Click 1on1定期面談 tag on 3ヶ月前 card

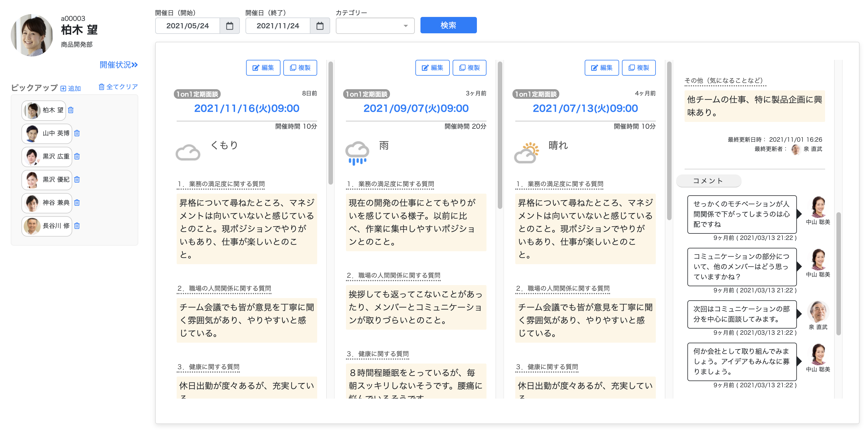coord(367,94)
